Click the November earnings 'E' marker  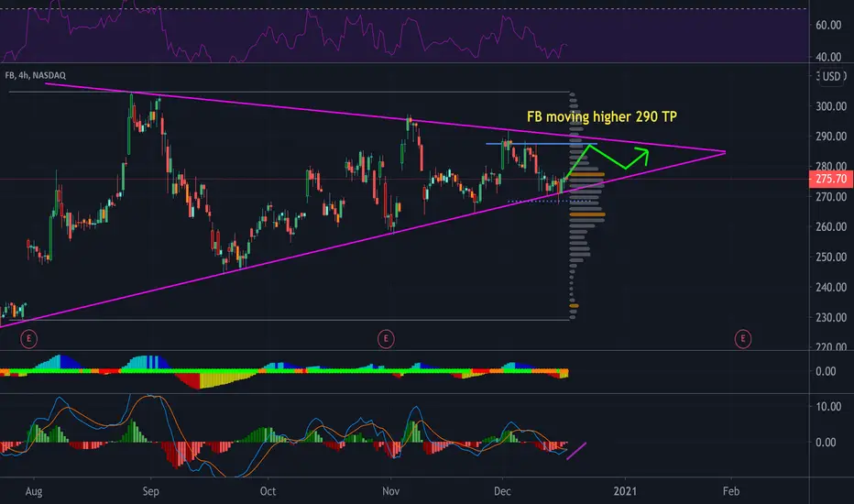pyautogui.click(x=386, y=339)
